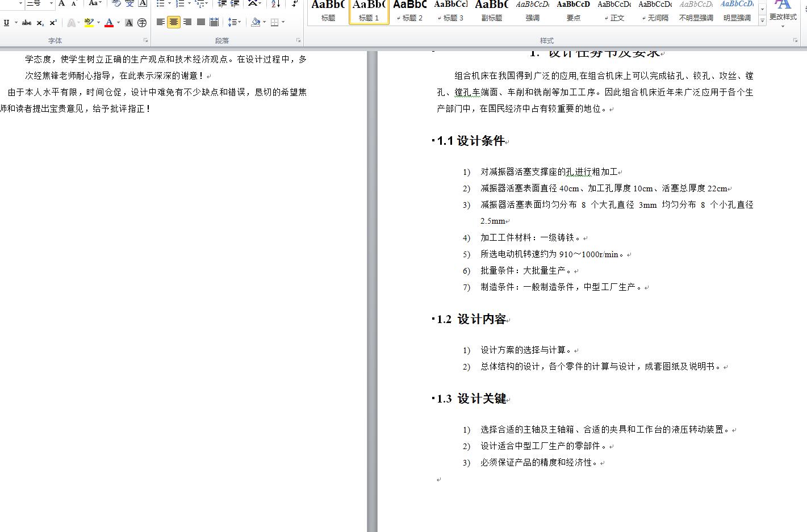This screenshot has height=532, width=807.
Task: Expand borders dropdown
Action: (283, 22)
